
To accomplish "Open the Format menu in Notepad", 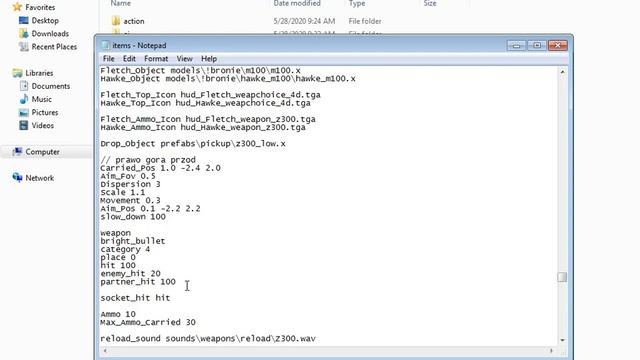I will (156, 59).
